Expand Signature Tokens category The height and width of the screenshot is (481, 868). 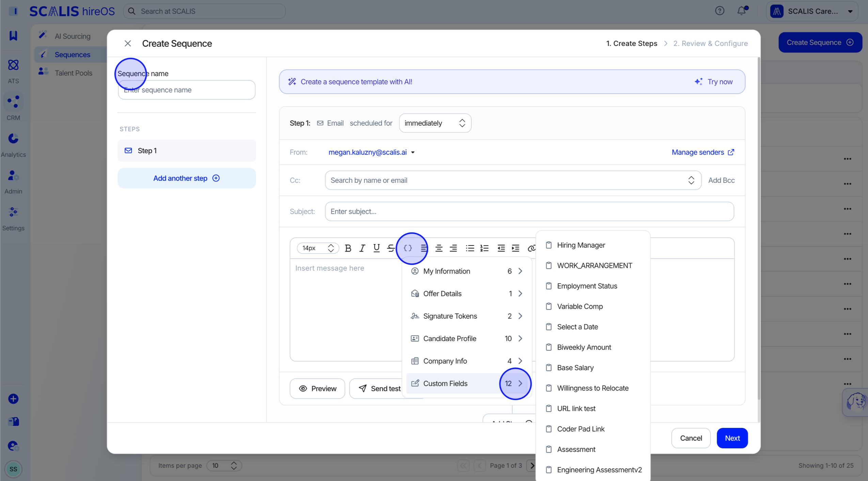pyautogui.click(x=467, y=316)
